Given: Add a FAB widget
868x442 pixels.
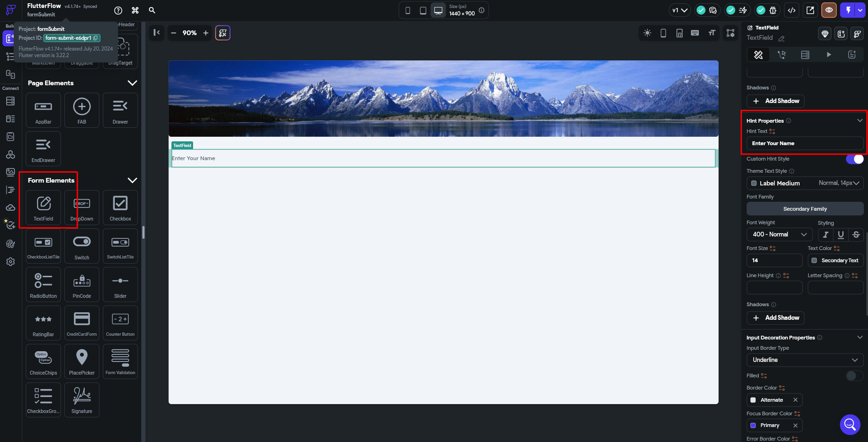Looking at the screenshot, I should 82,110.
